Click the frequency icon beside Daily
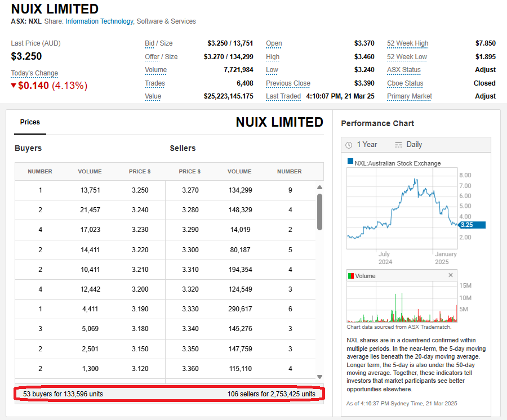Image resolution: width=507 pixels, height=420 pixels. 399,145
